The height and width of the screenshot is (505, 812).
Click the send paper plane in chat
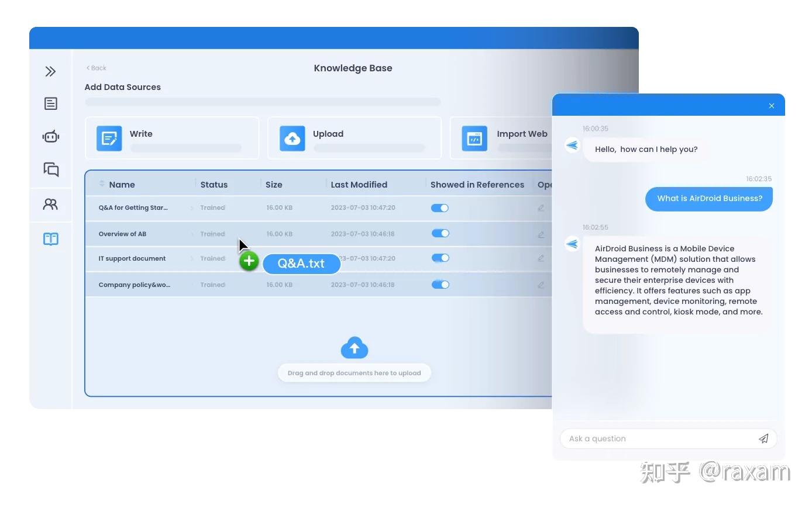[763, 438]
